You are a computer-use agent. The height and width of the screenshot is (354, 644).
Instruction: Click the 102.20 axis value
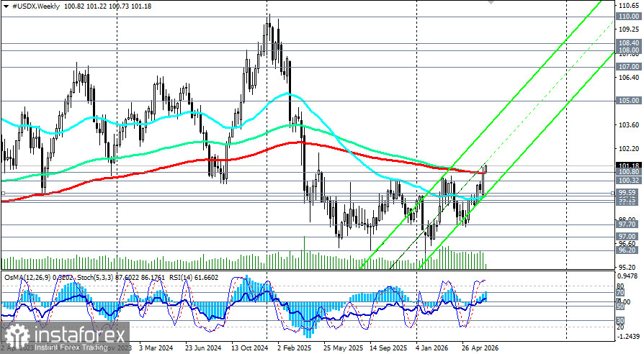click(629, 149)
